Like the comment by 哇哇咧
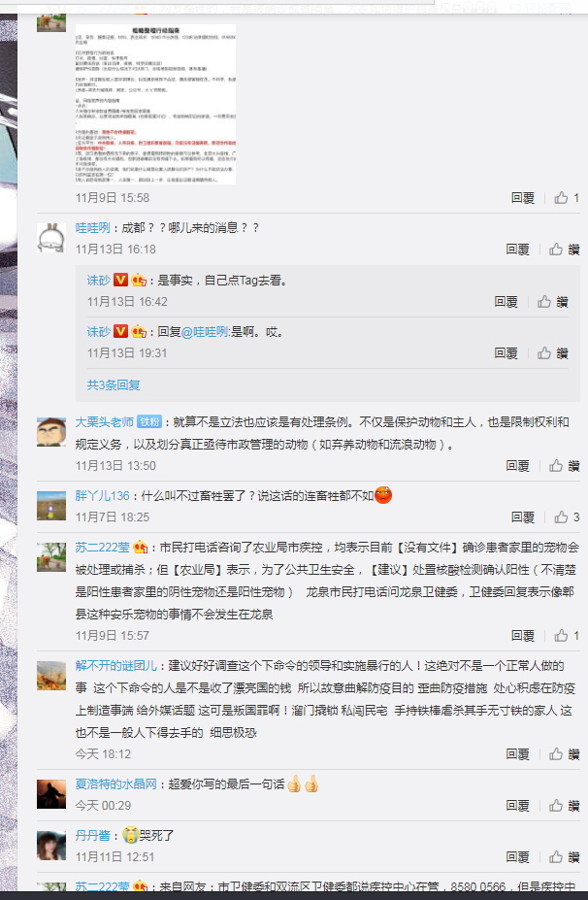 point(564,250)
